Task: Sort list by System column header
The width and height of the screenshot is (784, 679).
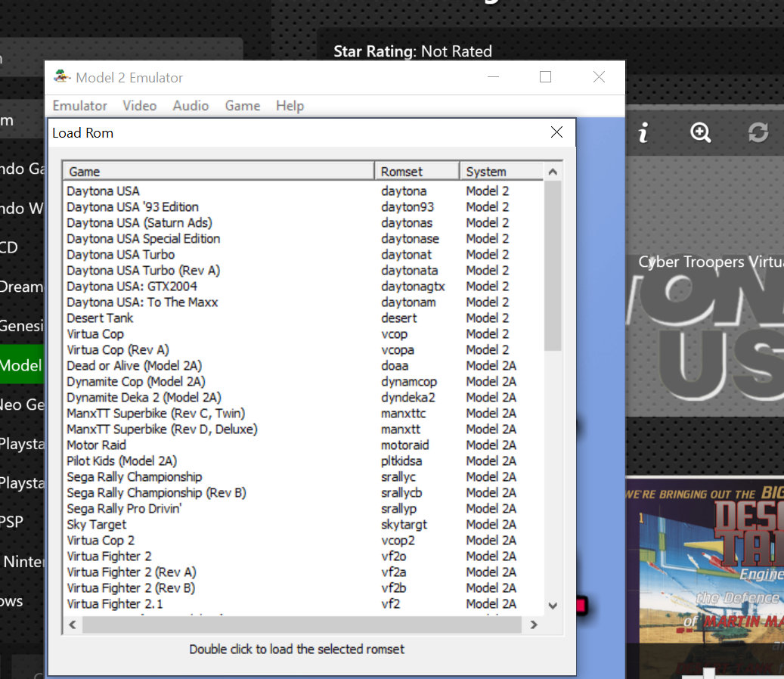Action: click(501, 172)
